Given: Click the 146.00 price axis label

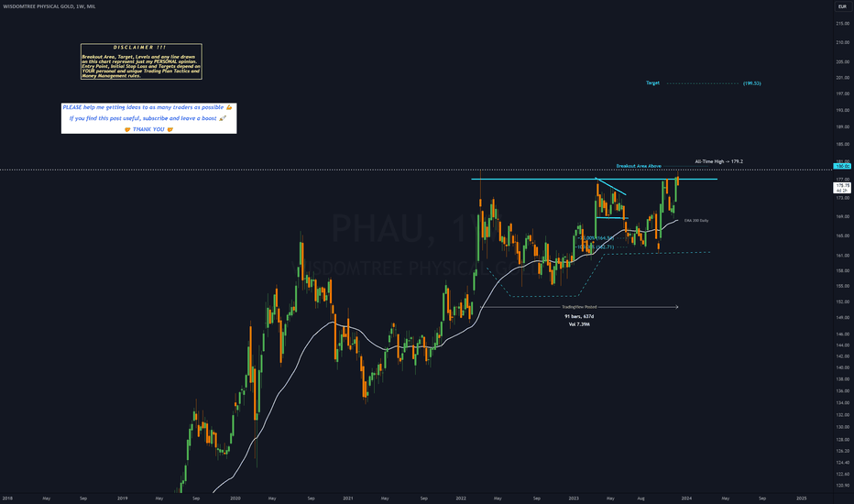Looking at the screenshot, I should tap(843, 334).
